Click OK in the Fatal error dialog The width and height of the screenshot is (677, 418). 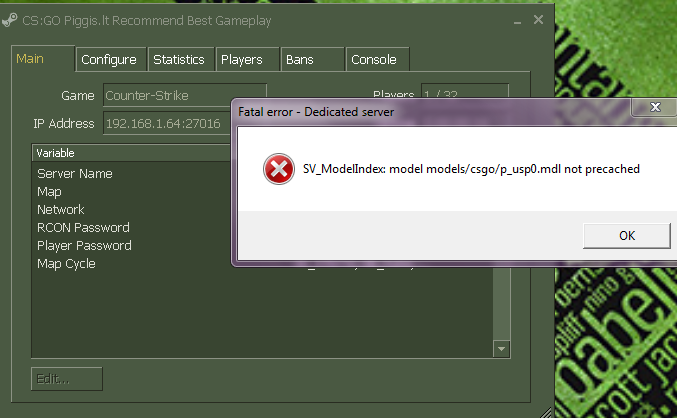[627, 236]
